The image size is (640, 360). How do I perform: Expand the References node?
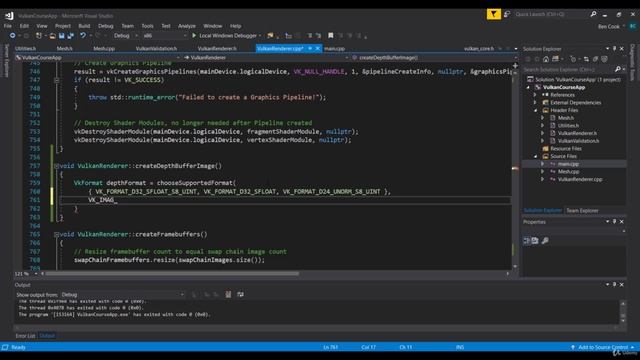(535, 95)
